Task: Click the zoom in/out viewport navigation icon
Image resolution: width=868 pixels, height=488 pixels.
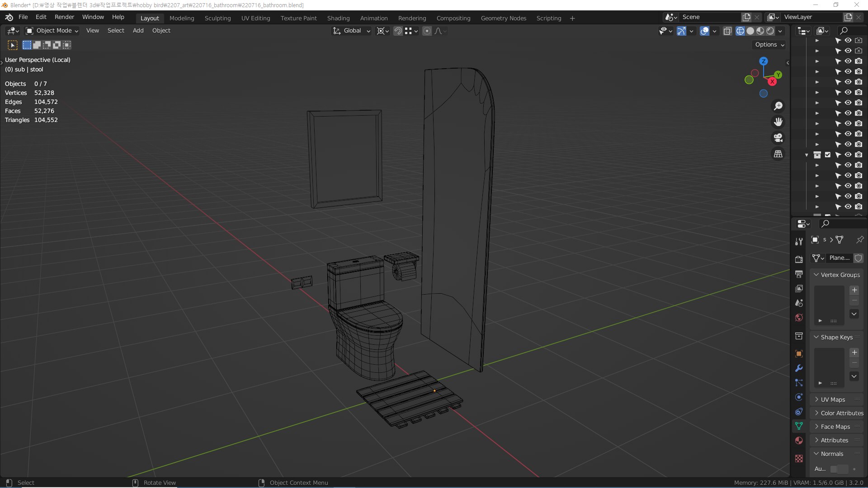Action: pyautogui.click(x=778, y=106)
